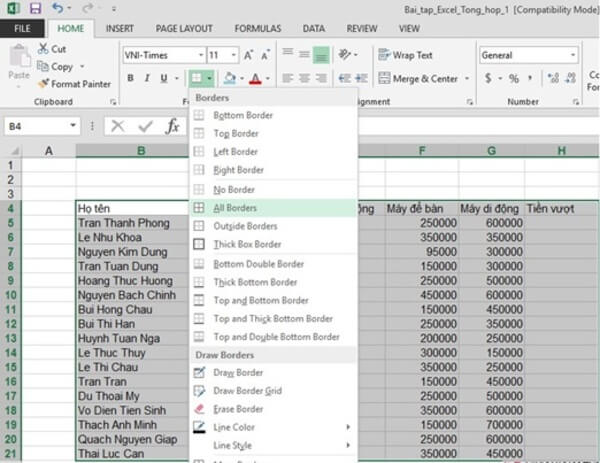Click the Save icon in quick access toolbar

click(35, 9)
